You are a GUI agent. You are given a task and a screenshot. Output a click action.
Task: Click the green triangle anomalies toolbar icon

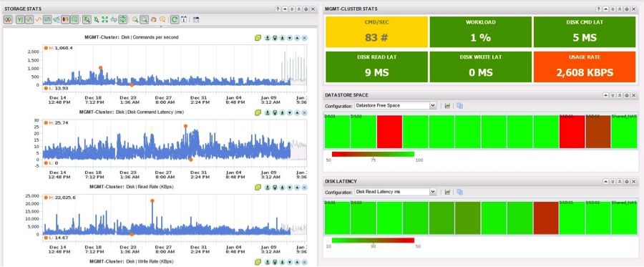[57, 19]
